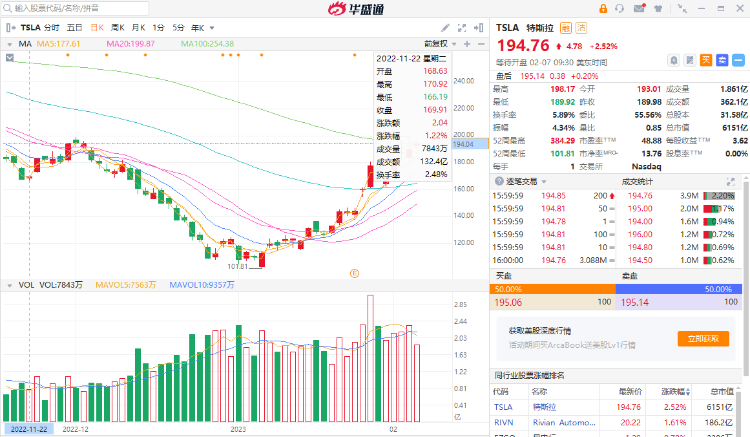This screenshot has width=750, height=437.
Task: Click the MA100:254.38 indicator label
Action: [207, 44]
